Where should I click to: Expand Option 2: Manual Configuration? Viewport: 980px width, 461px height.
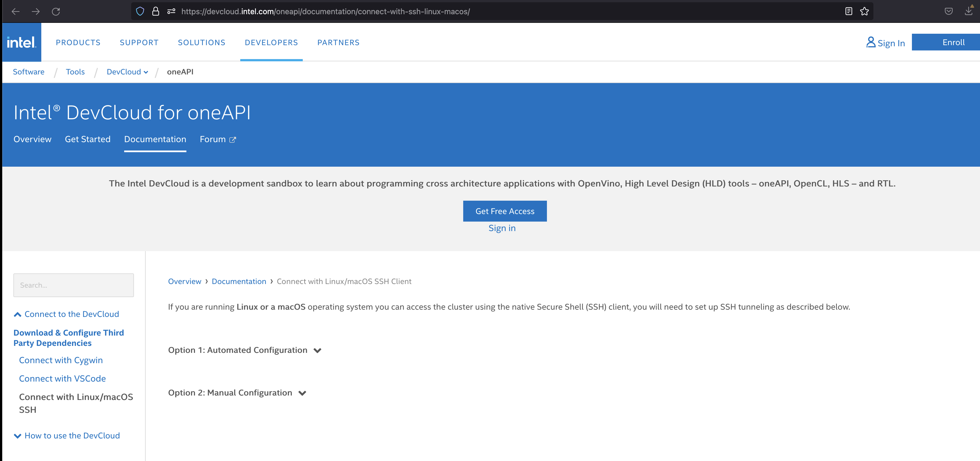[302, 393]
